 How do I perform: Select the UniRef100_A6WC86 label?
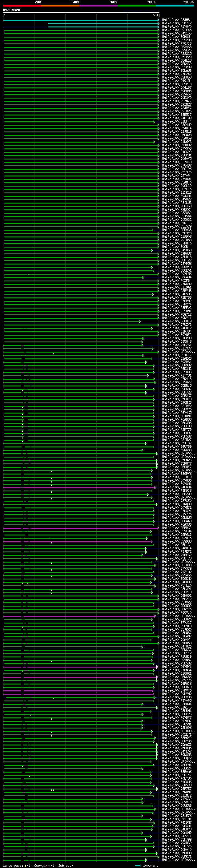click(x=176, y=677)
